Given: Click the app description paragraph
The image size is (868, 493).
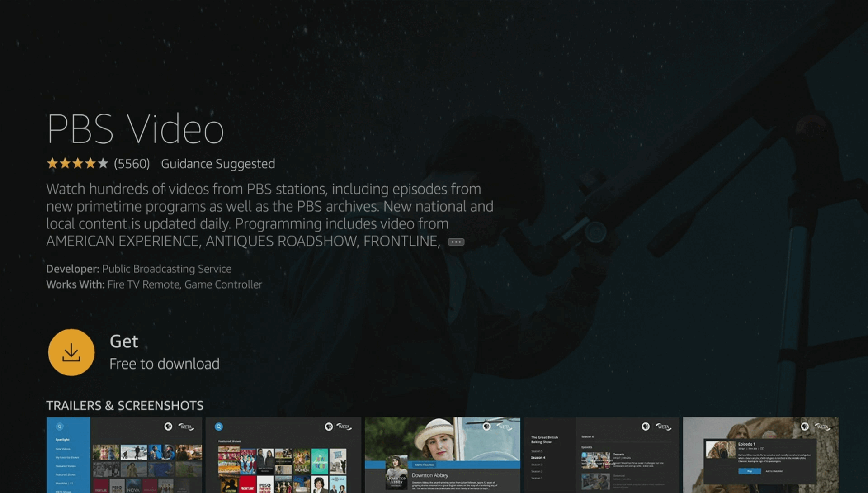Looking at the screenshot, I should [x=270, y=215].
